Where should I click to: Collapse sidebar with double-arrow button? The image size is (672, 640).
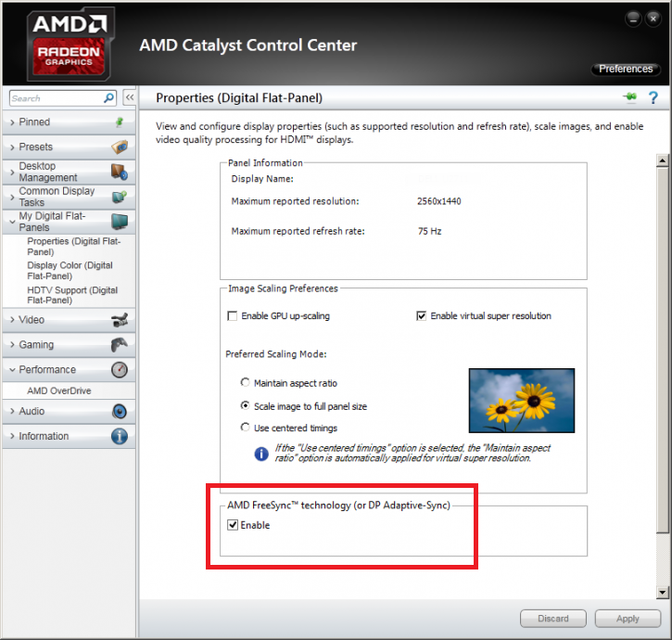[x=130, y=97]
